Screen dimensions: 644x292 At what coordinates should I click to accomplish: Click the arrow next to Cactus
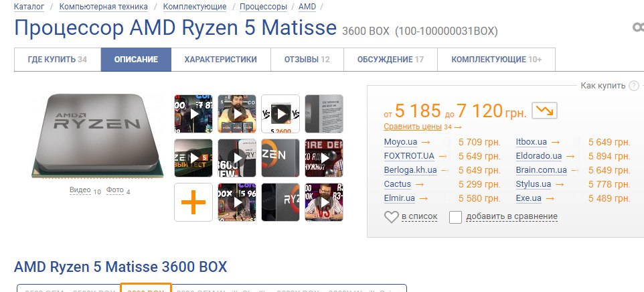click(419, 184)
